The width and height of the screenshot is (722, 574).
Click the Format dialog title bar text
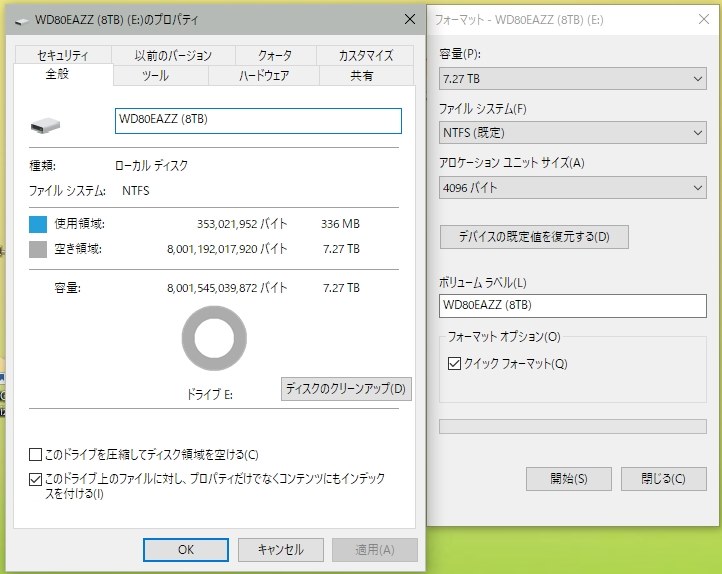click(519, 20)
